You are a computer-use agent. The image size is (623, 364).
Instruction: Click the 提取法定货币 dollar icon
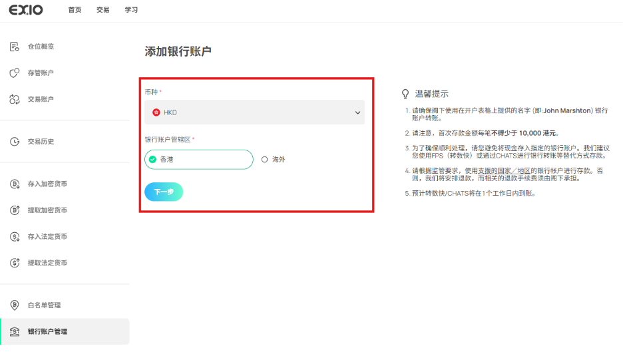pyautogui.click(x=14, y=263)
